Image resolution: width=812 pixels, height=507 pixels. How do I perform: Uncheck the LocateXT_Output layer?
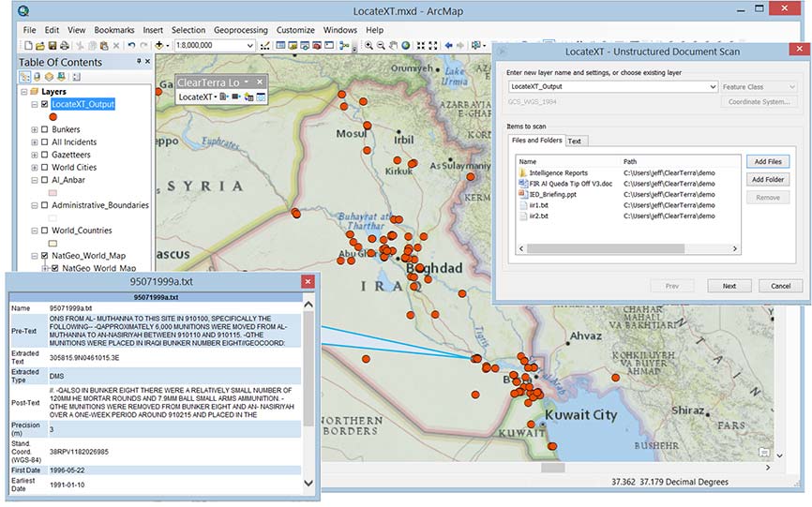tap(44, 104)
